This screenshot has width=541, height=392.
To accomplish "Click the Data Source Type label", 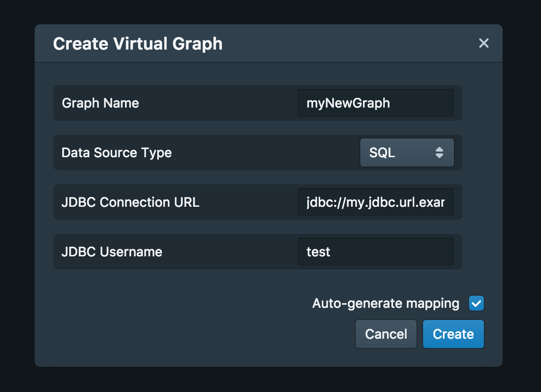I will pos(117,152).
